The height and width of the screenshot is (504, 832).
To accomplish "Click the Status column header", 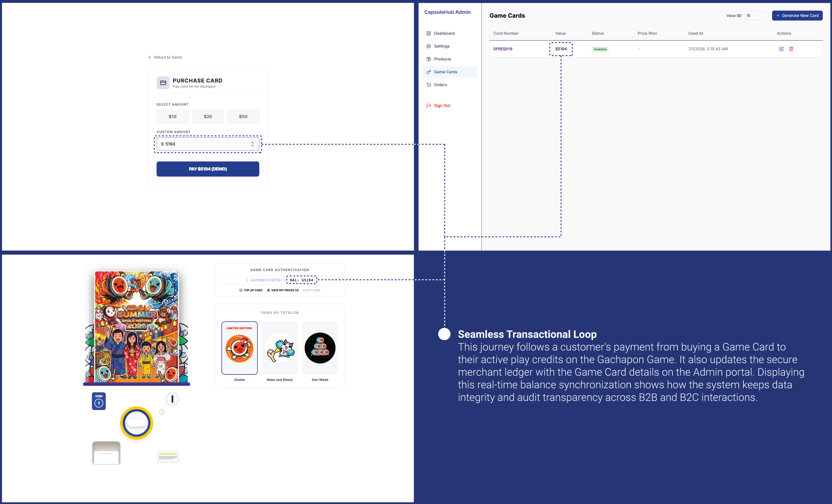I will 598,34.
